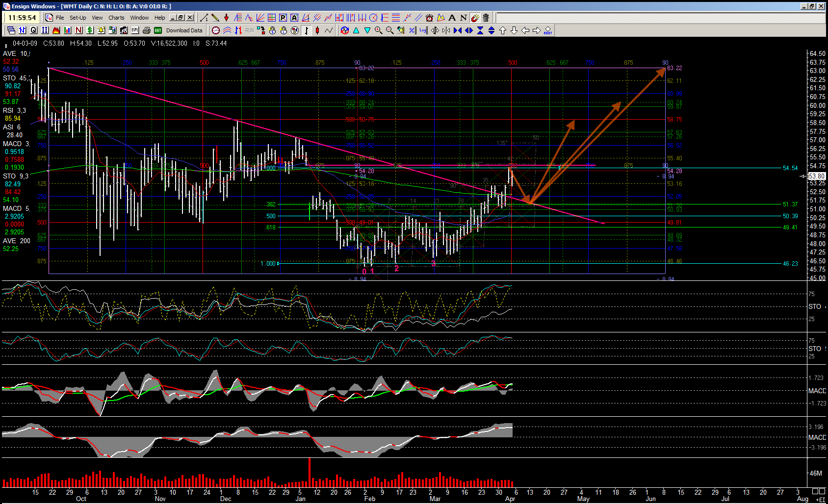
Task: Toggle the padlock S lock icon
Action: pyautogui.click(x=272, y=30)
